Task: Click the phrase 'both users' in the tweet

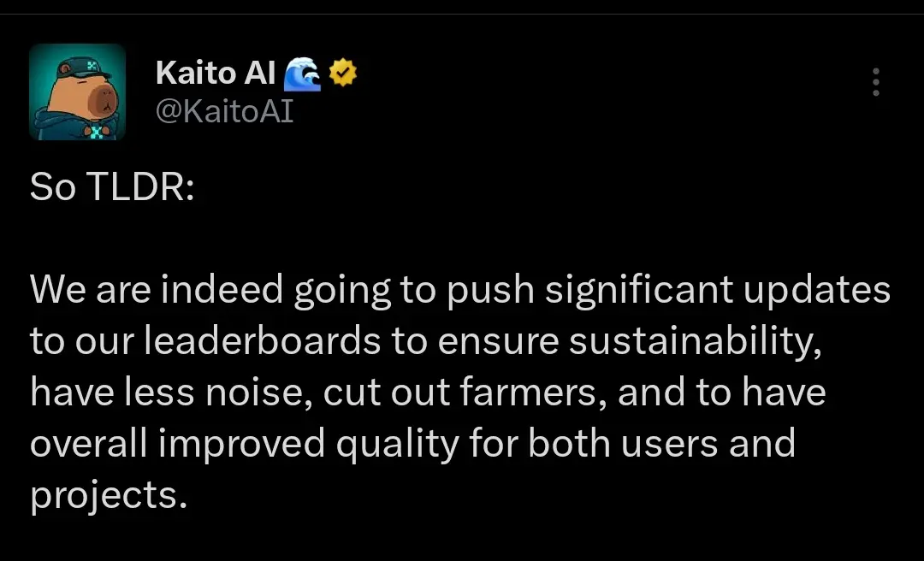Action: [623, 444]
